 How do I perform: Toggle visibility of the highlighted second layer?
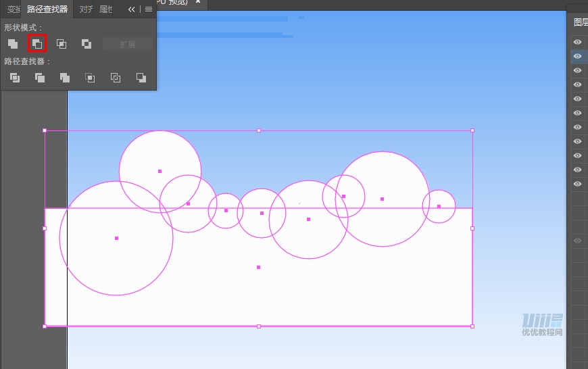pyautogui.click(x=577, y=56)
